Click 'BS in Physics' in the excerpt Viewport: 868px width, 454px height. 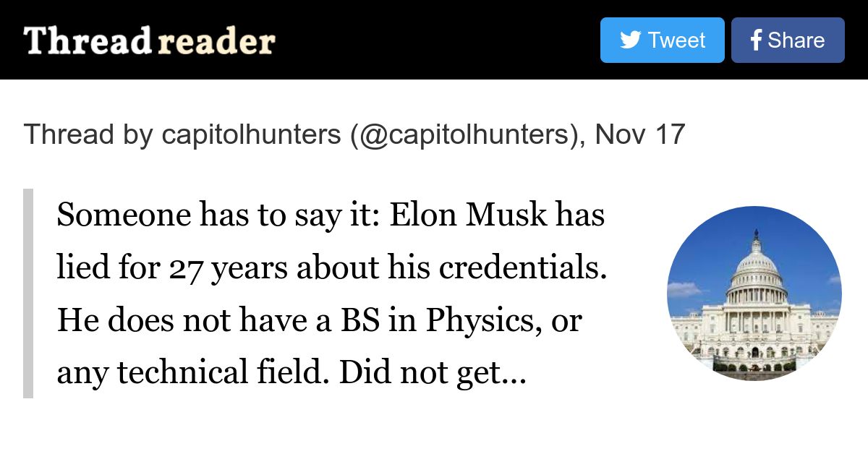tap(436, 320)
